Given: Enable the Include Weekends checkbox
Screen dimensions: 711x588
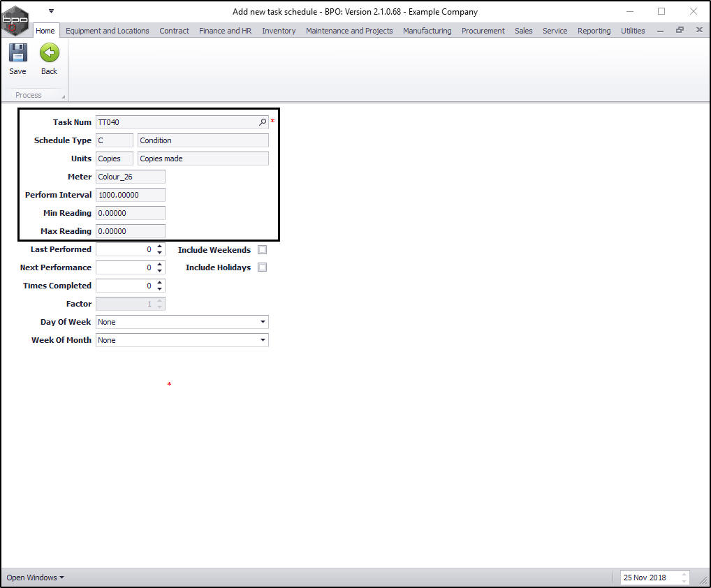Looking at the screenshot, I should 262,250.
